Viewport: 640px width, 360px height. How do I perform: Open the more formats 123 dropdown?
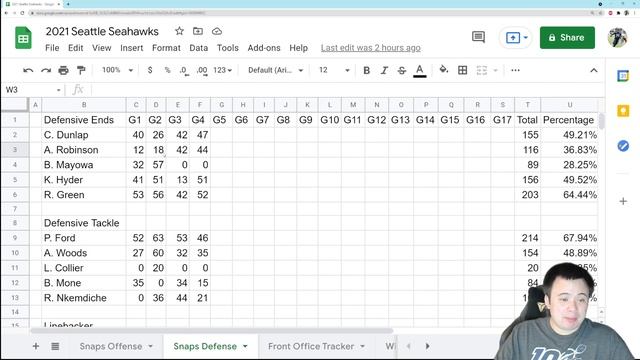pos(222,70)
